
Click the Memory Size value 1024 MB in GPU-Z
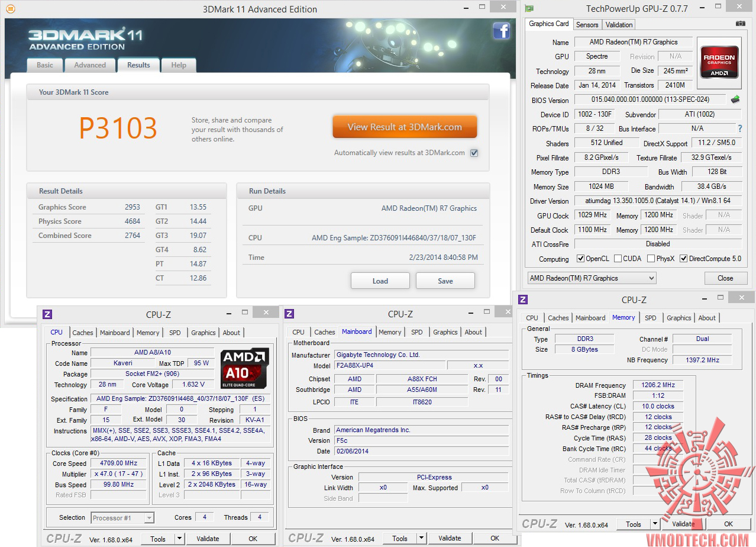[602, 186]
